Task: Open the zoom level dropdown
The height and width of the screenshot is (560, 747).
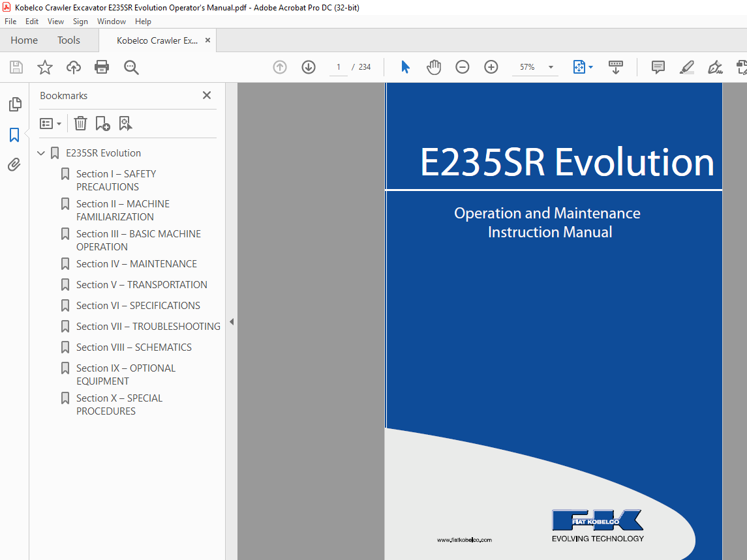Action: pos(551,67)
